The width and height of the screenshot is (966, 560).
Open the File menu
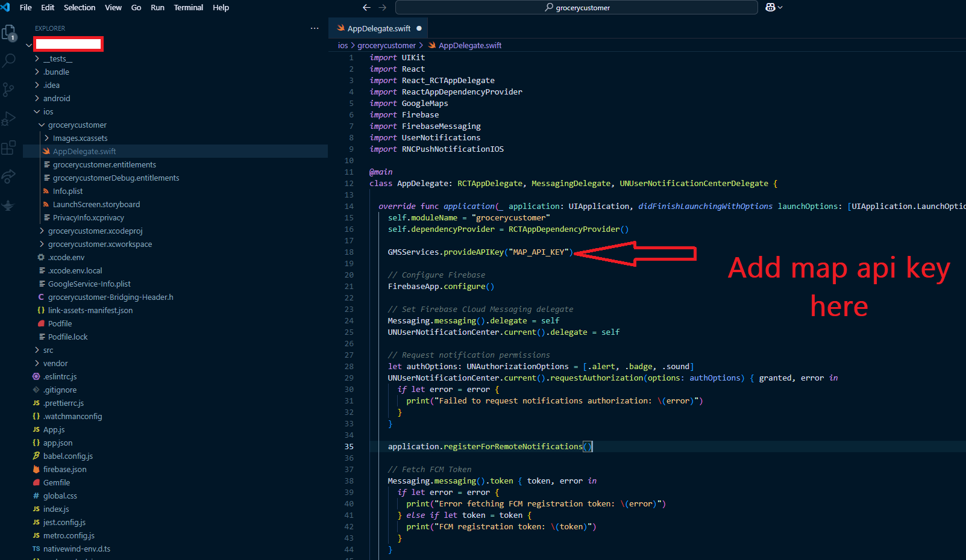tap(26, 7)
